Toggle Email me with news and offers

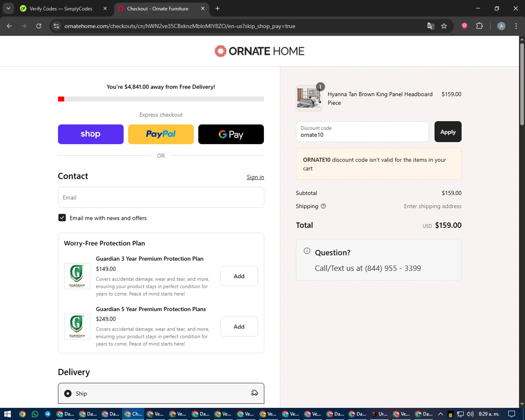click(x=62, y=218)
